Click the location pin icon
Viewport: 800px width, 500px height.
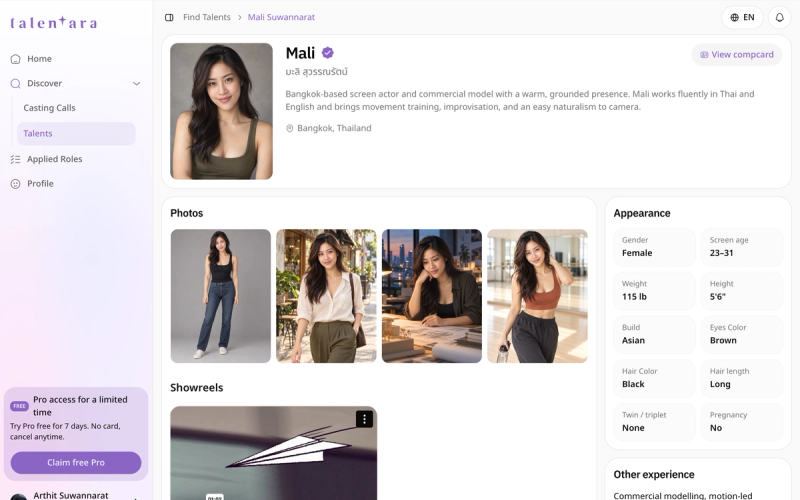289,129
